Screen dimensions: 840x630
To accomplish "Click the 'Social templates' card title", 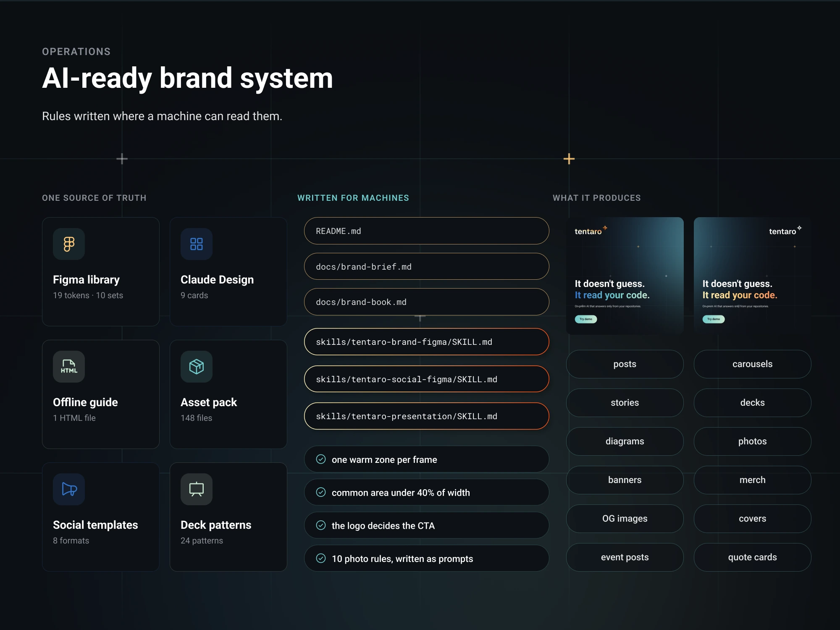I will tap(95, 525).
